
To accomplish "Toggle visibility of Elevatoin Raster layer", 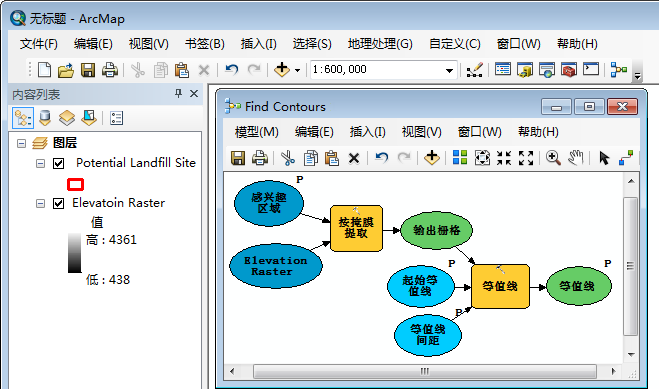I will click(x=58, y=203).
